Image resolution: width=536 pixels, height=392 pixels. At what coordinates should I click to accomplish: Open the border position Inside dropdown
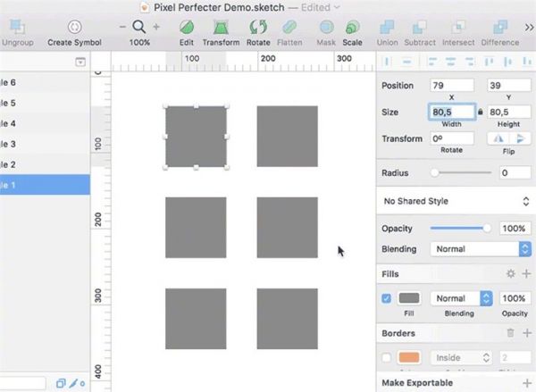[461, 357]
